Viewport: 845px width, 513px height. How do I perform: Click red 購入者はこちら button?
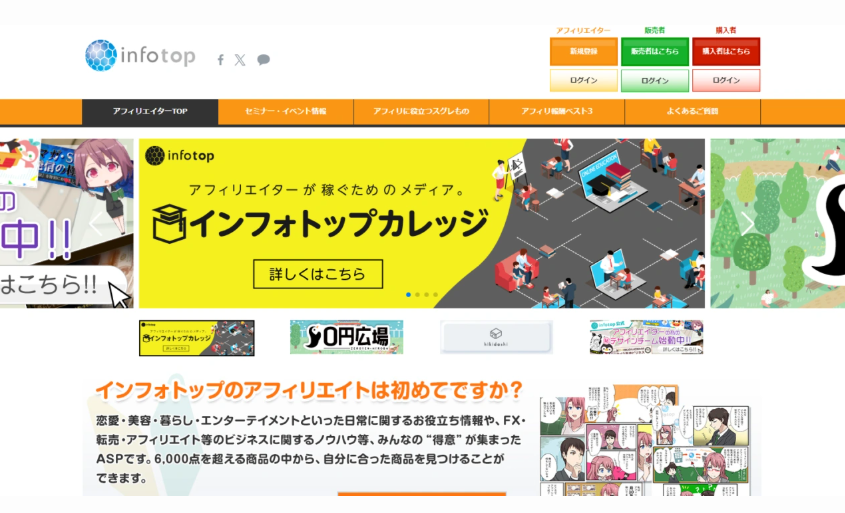[726, 51]
